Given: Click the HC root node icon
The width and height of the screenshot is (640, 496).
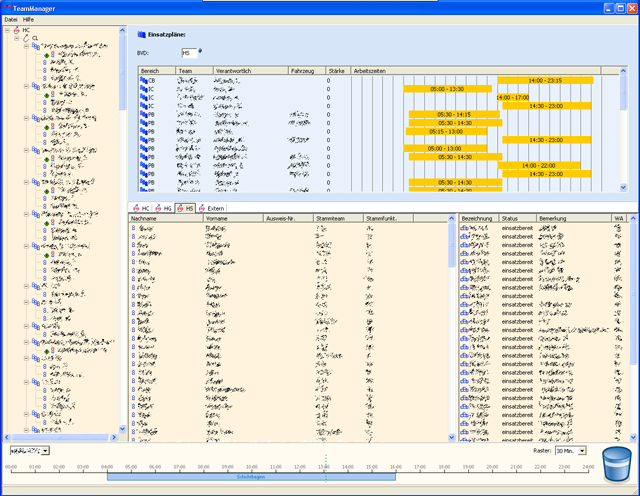Looking at the screenshot, I should 17,30.
